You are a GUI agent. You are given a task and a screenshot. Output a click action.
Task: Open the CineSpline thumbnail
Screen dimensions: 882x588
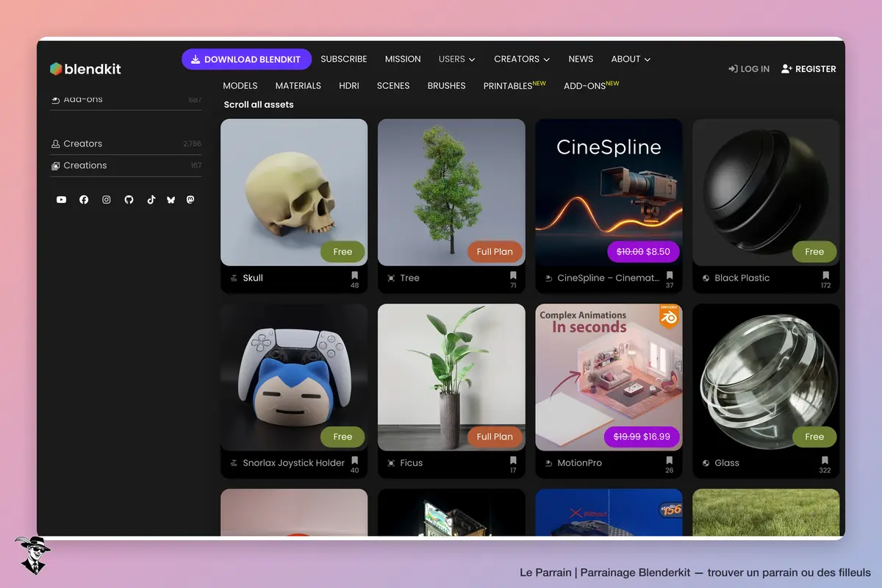[x=609, y=193]
